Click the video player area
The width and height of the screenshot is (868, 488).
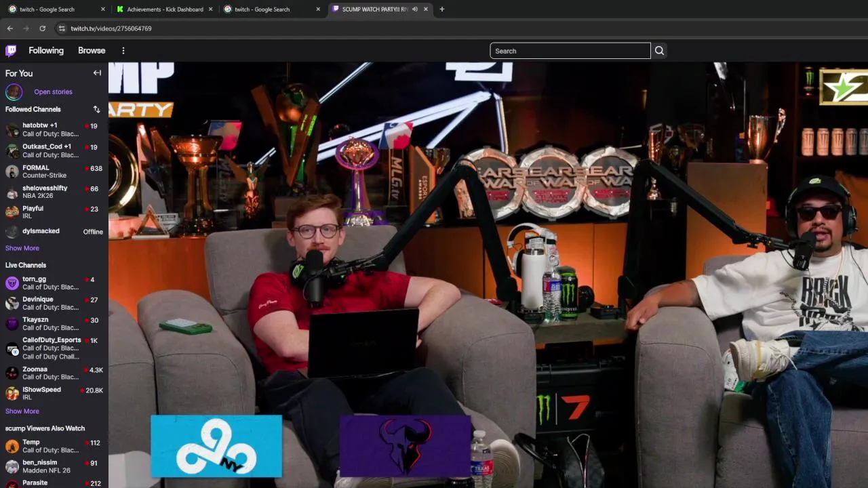tap(488, 275)
